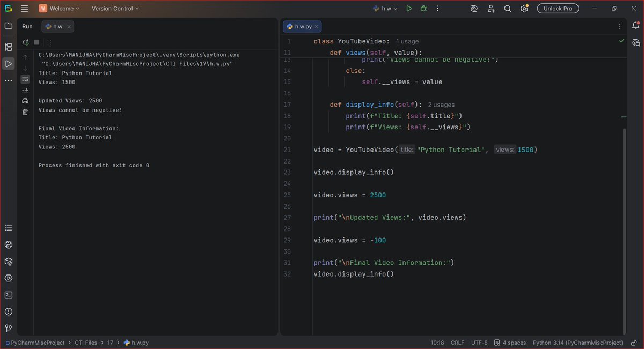The width and height of the screenshot is (644, 349).
Task: Open the main hamburger menu
Action: [25, 9]
